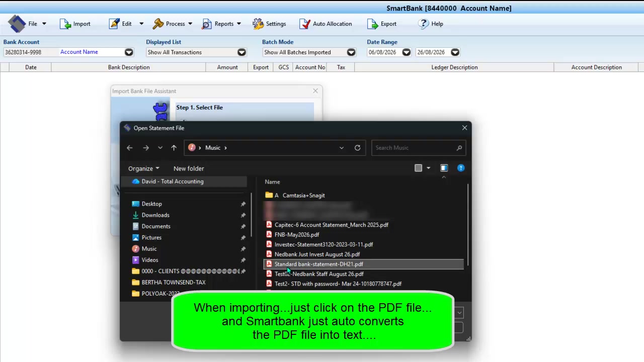Click the Ledger Description column header

[x=454, y=67]
